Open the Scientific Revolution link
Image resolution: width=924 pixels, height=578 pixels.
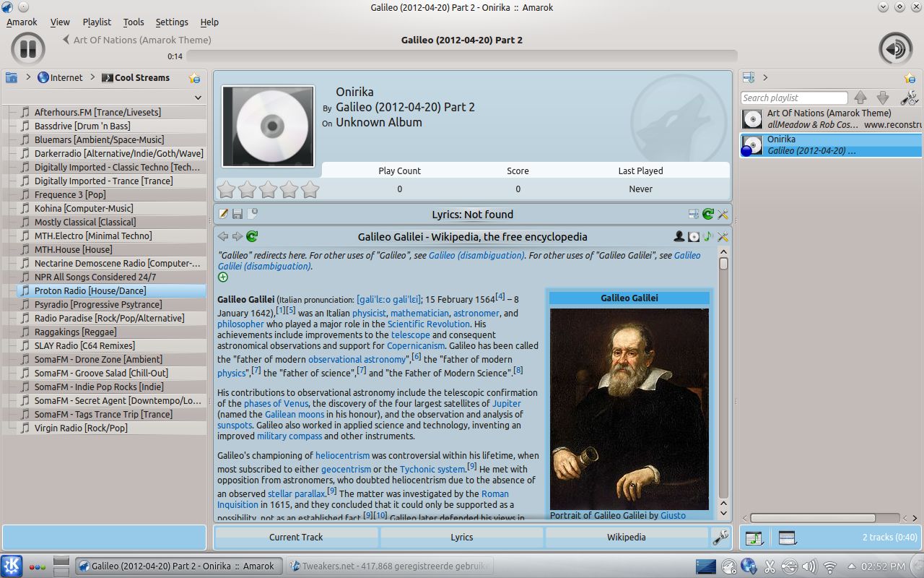click(x=429, y=324)
